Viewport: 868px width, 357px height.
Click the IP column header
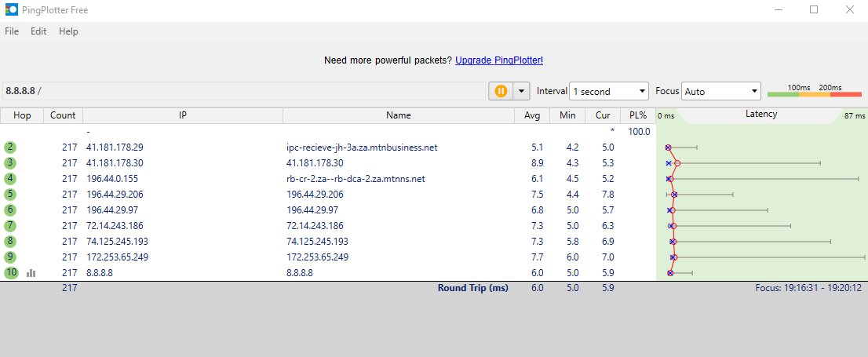pyautogui.click(x=183, y=115)
